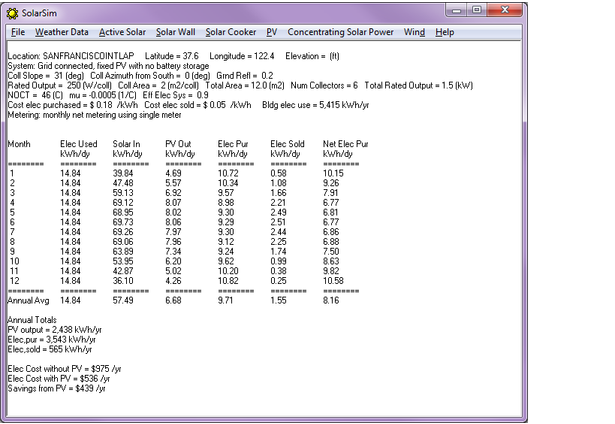The width and height of the screenshot is (615, 424).
Task: Click Elec Pur value 10.20 for month 11
Action: pos(228,271)
